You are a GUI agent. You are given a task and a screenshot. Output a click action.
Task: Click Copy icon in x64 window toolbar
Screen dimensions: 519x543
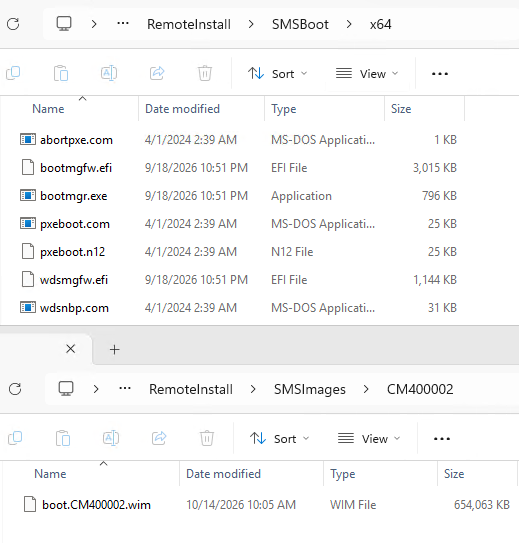(x=14, y=73)
